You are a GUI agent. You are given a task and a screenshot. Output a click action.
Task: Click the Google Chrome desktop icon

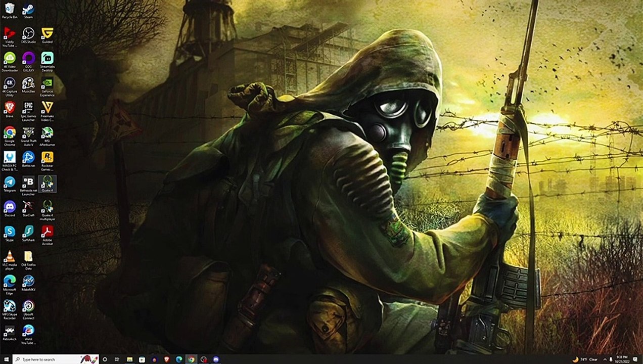coord(9,135)
